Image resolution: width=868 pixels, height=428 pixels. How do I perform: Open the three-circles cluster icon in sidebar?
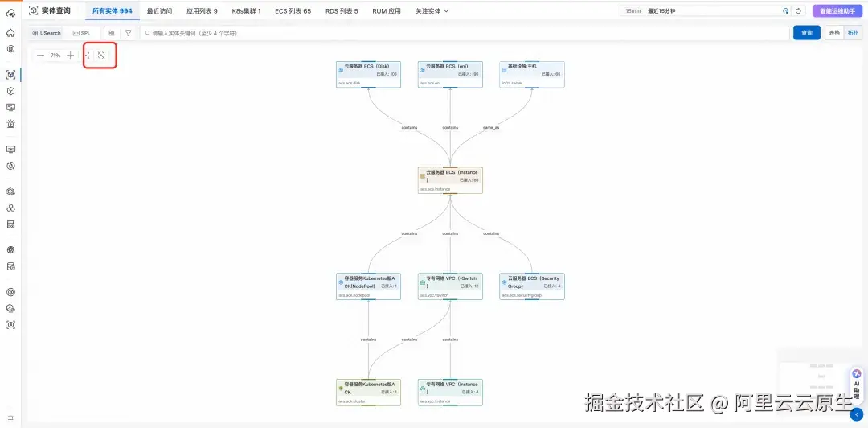pyautogui.click(x=10, y=208)
